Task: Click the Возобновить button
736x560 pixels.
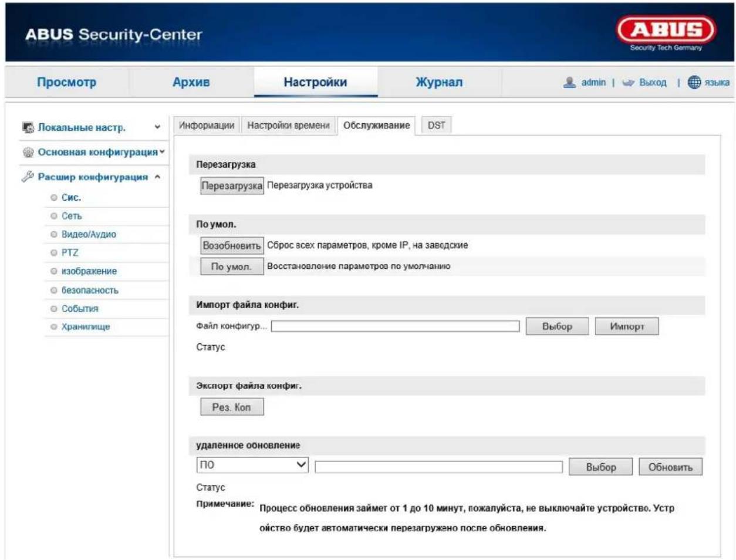Action: click(232, 245)
